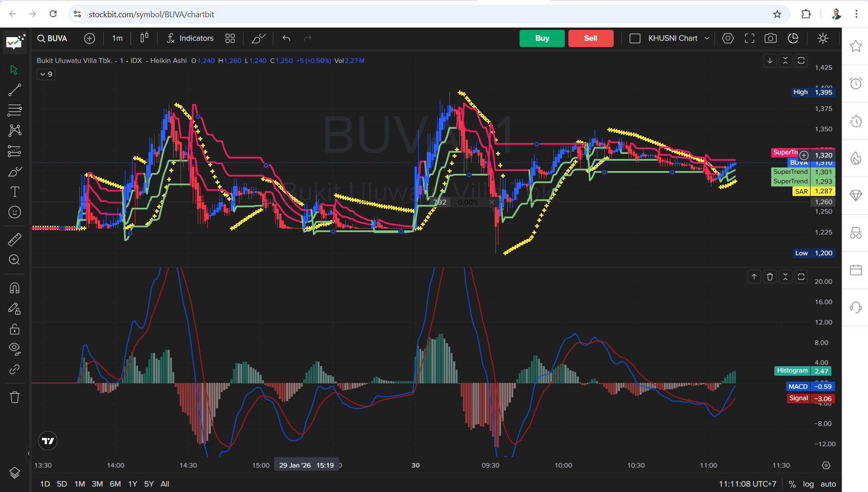Image resolution: width=868 pixels, height=492 pixels.
Task: Click the Stockbit logo icon
Action: tap(15, 42)
